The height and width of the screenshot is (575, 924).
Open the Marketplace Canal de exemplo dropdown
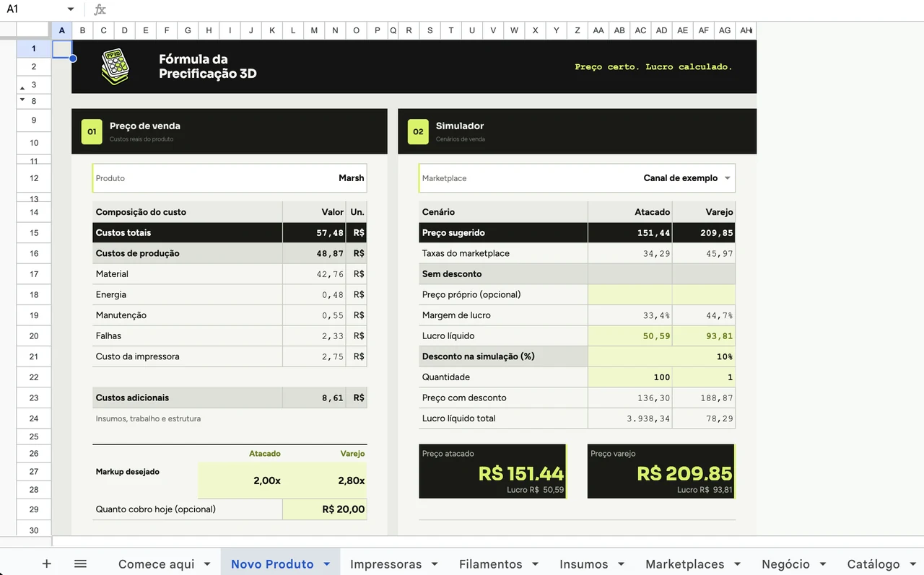point(727,178)
